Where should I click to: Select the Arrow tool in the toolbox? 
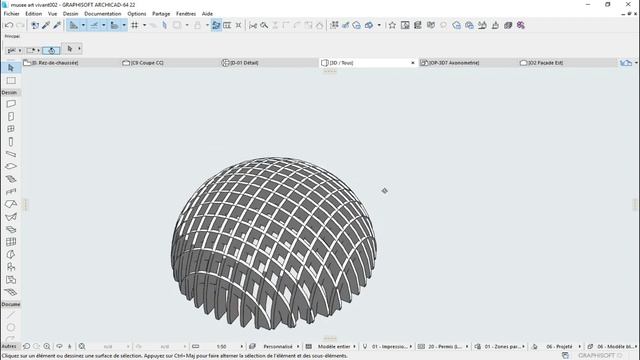tap(11, 68)
